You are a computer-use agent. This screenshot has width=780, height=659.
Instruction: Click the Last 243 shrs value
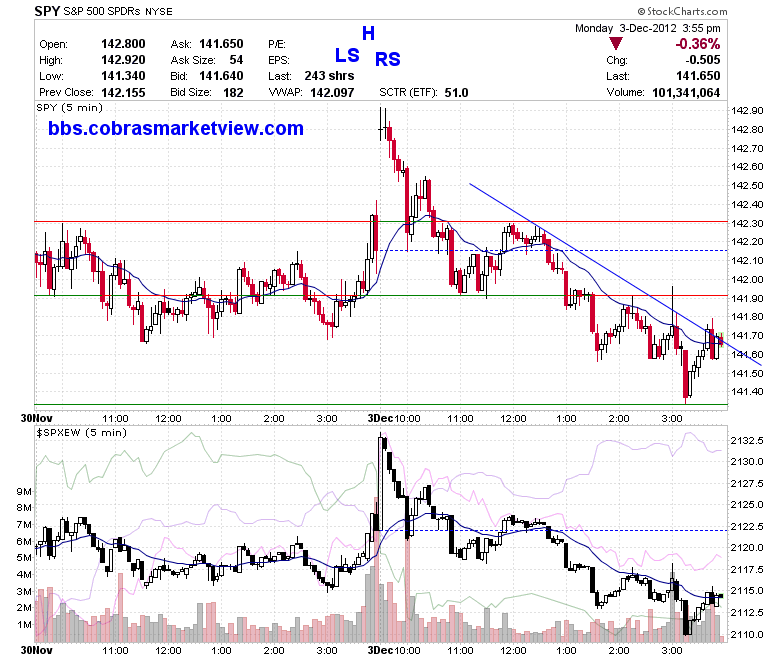point(329,76)
